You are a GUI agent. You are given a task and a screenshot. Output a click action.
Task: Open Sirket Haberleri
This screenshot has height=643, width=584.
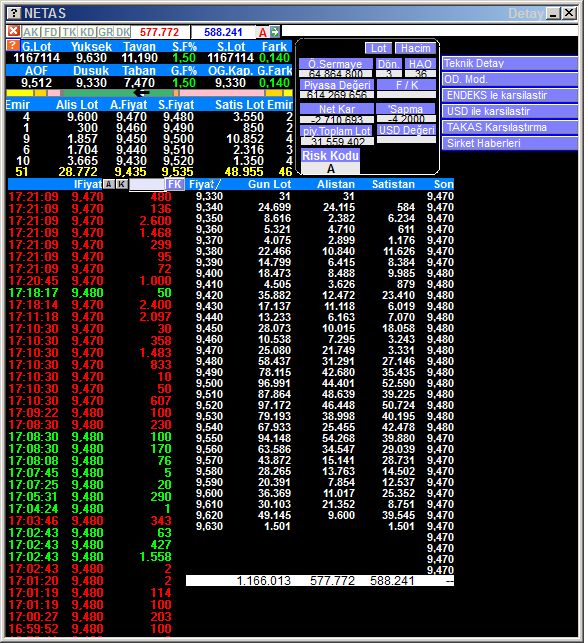[x=510, y=143]
